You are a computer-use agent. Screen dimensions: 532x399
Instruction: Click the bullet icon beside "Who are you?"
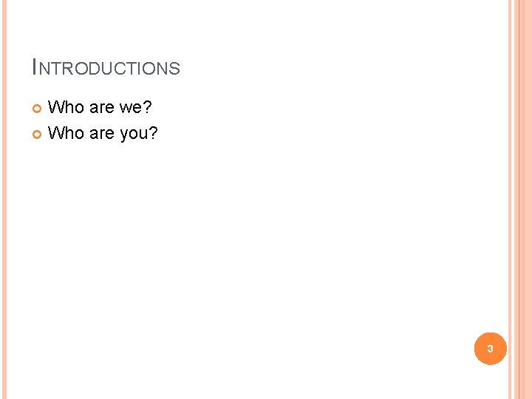tap(37, 134)
